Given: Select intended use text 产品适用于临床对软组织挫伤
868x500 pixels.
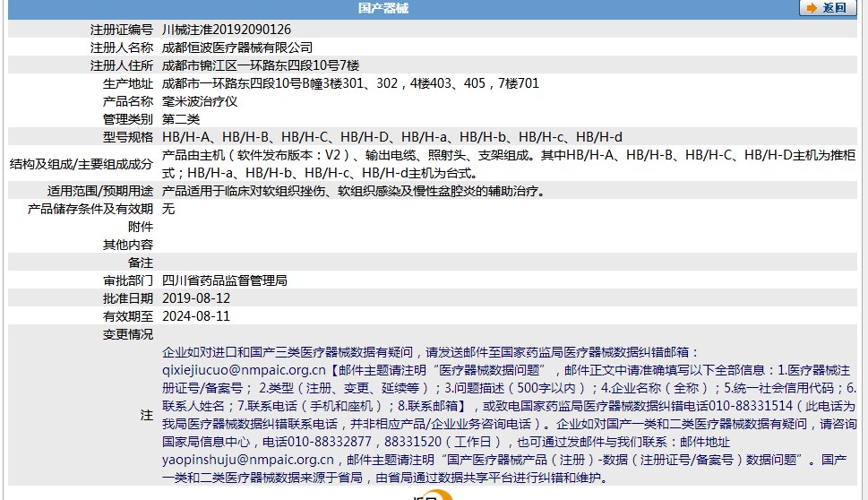Looking at the screenshot, I should pyautogui.click(x=245, y=191).
